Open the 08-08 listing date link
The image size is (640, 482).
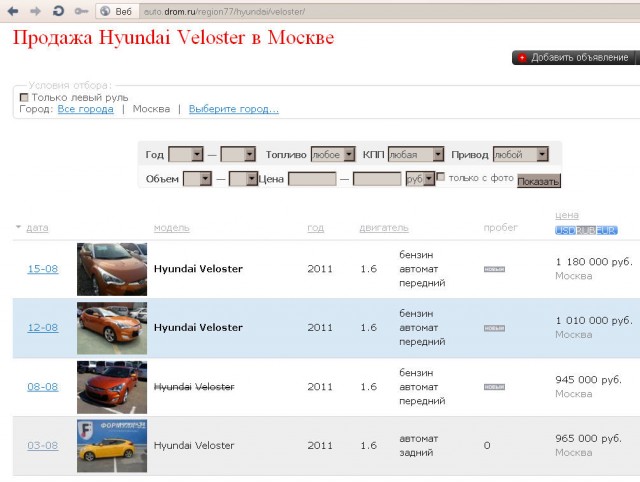(43, 387)
